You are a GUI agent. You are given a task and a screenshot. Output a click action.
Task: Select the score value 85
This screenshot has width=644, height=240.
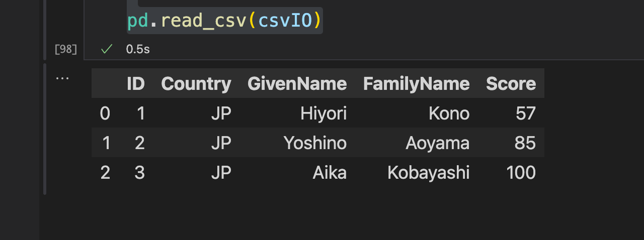pos(526,144)
